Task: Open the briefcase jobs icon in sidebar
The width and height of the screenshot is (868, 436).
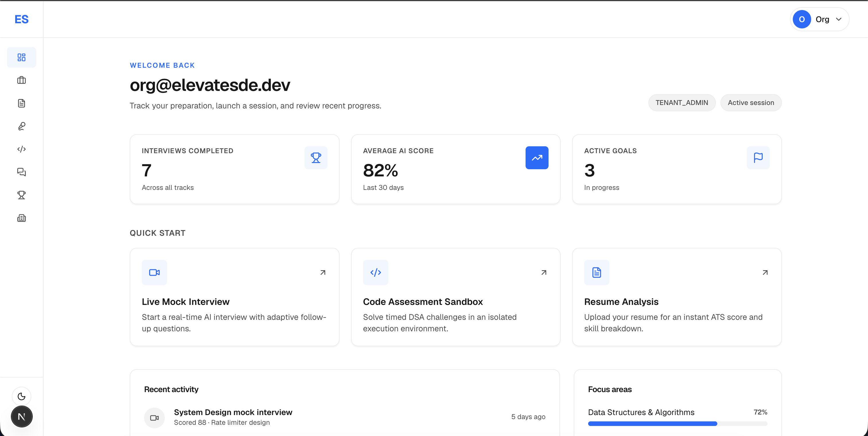Action: point(22,80)
